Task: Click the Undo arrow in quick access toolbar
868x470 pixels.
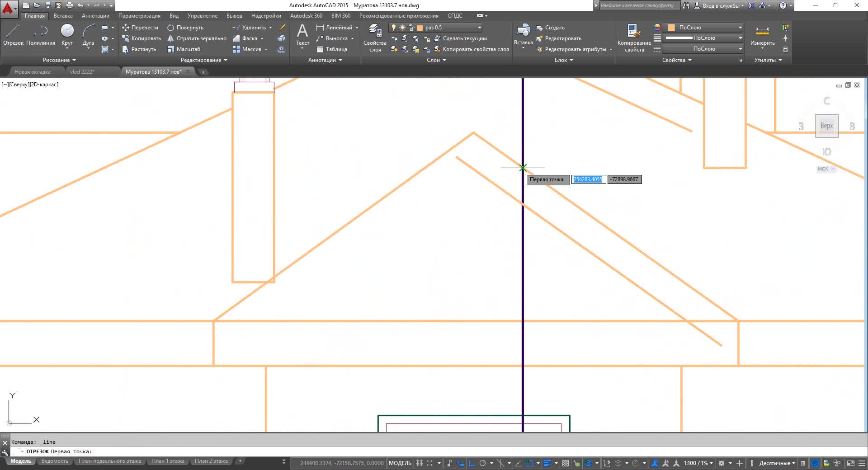Action: [80, 5]
